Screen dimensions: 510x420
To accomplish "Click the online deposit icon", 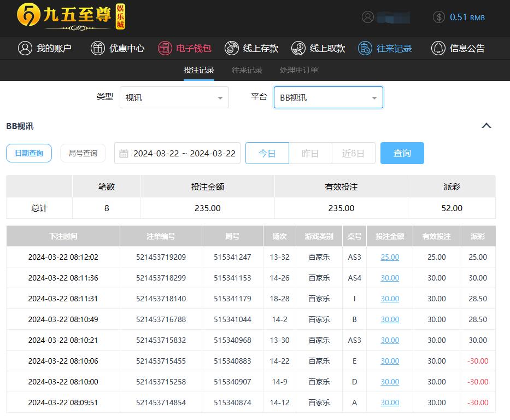I will [232, 48].
